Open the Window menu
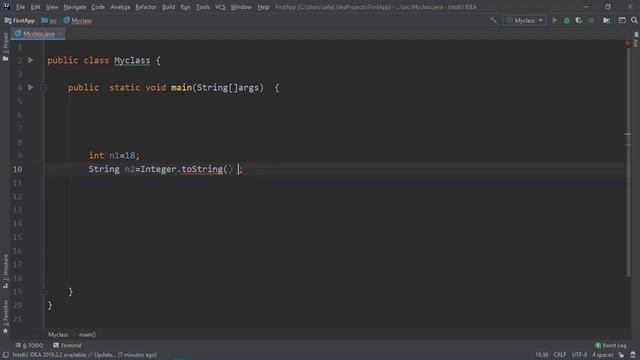Image resolution: width=640 pixels, height=360 pixels. coord(241,7)
